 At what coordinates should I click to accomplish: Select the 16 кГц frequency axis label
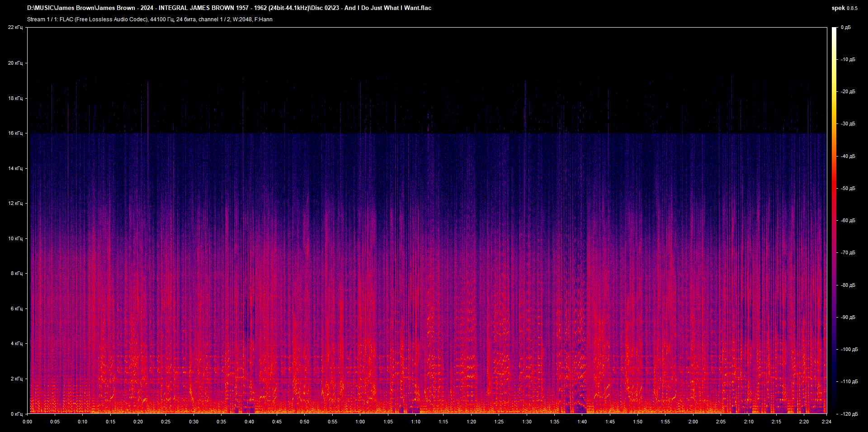click(x=15, y=133)
